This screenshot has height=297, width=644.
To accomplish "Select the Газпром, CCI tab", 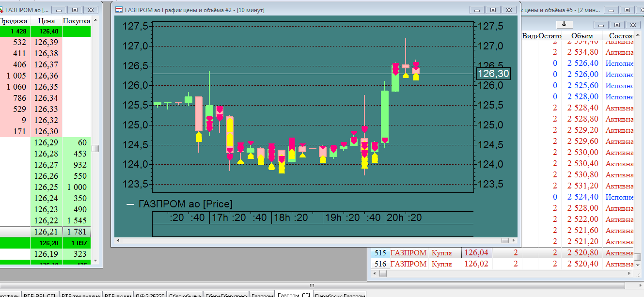I will 294,294.
